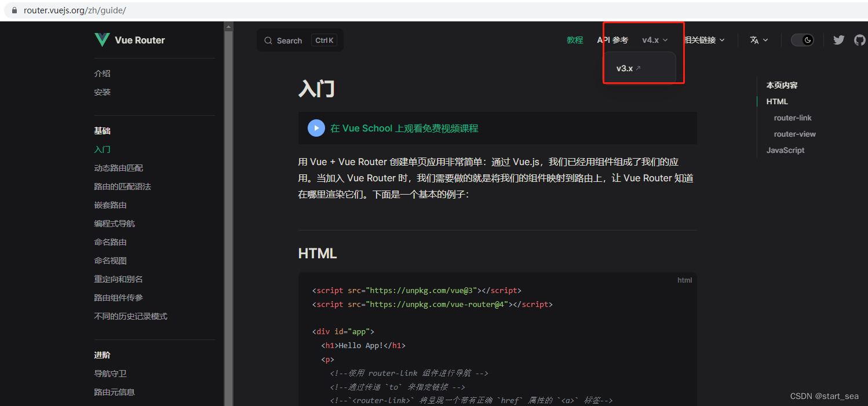Click the HTML section heading
The width and height of the screenshot is (868, 406).
(x=318, y=254)
